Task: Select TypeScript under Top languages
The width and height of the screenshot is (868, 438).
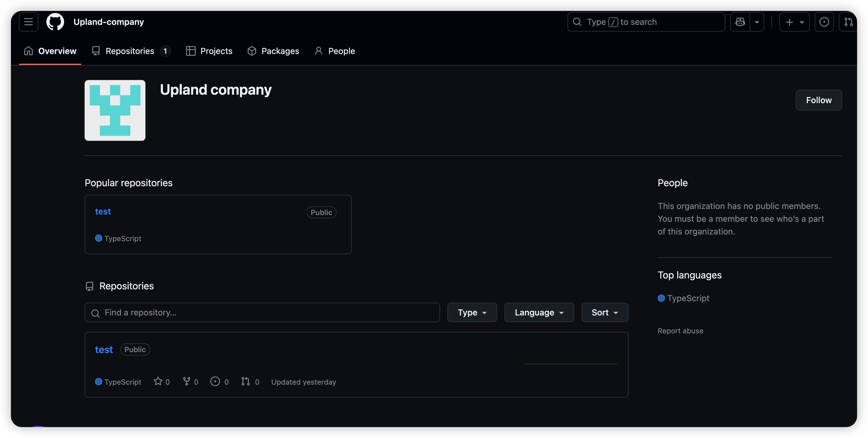Action: 688,298
